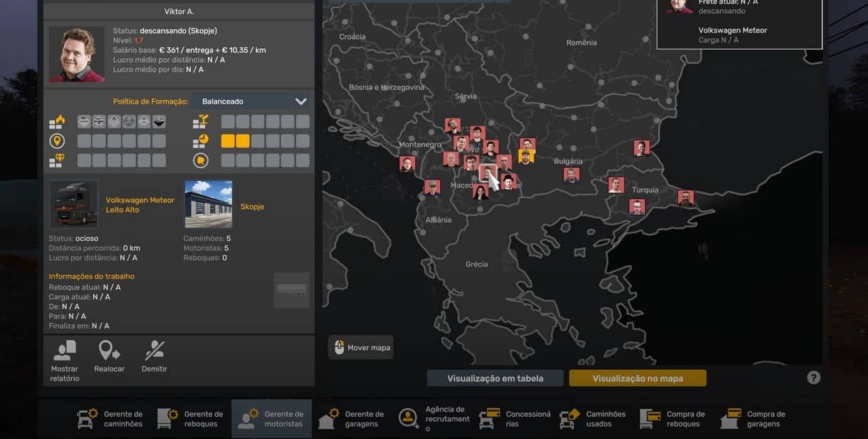Select the Gerente de motoristas tab
The image size is (868, 439).
271,418
